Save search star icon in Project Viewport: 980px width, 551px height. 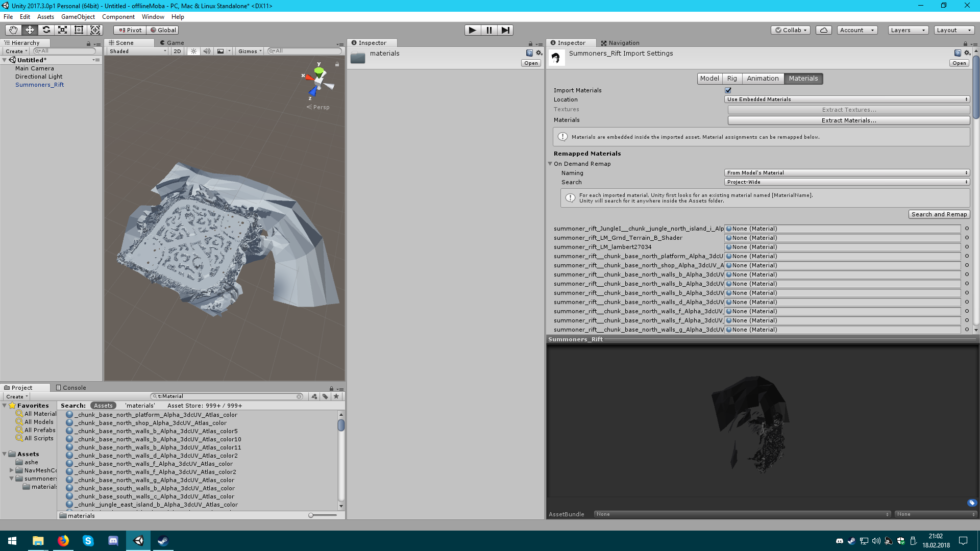tap(336, 396)
